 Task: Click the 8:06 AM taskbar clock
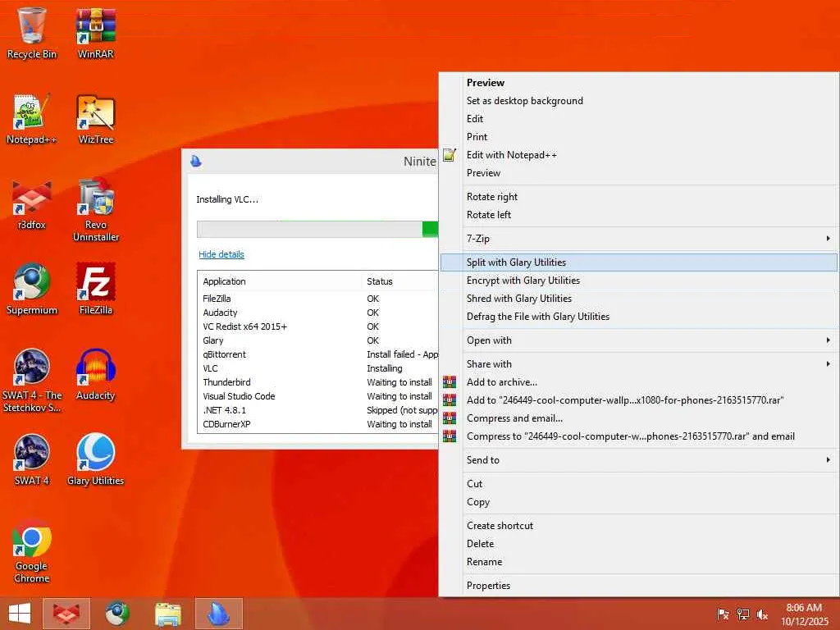click(x=804, y=608)
